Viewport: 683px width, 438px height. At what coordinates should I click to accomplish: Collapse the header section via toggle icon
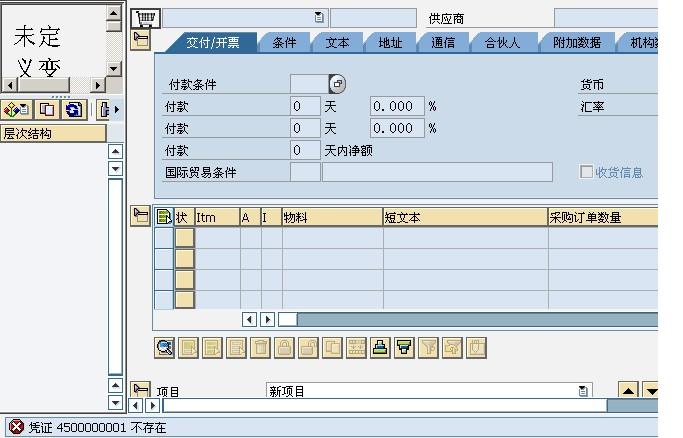[141, 39]
